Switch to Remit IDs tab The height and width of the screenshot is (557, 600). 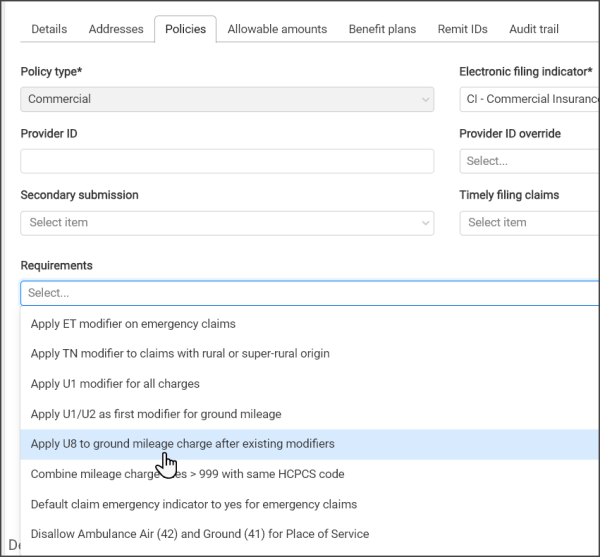pos(462,29)
